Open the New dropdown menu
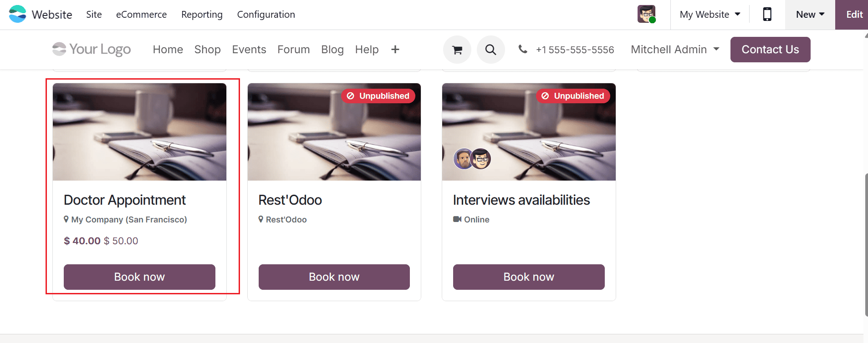868x343 pixels. (809, 14)
